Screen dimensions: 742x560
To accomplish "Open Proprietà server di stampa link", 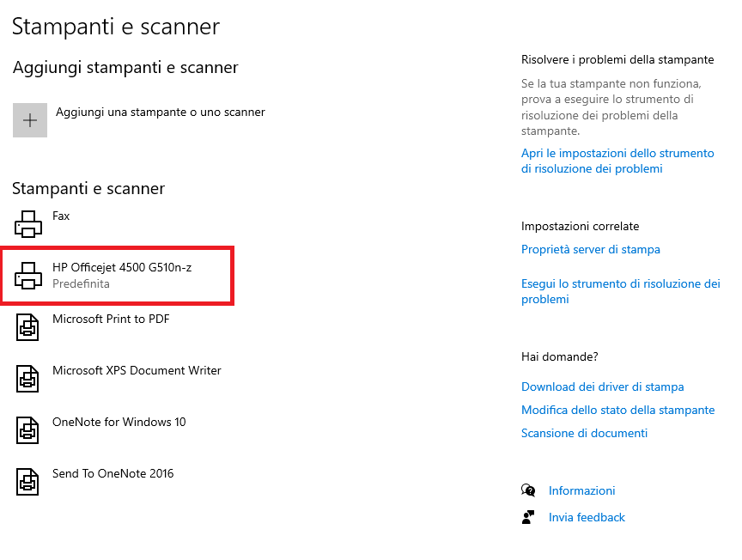I will [591, 249].
